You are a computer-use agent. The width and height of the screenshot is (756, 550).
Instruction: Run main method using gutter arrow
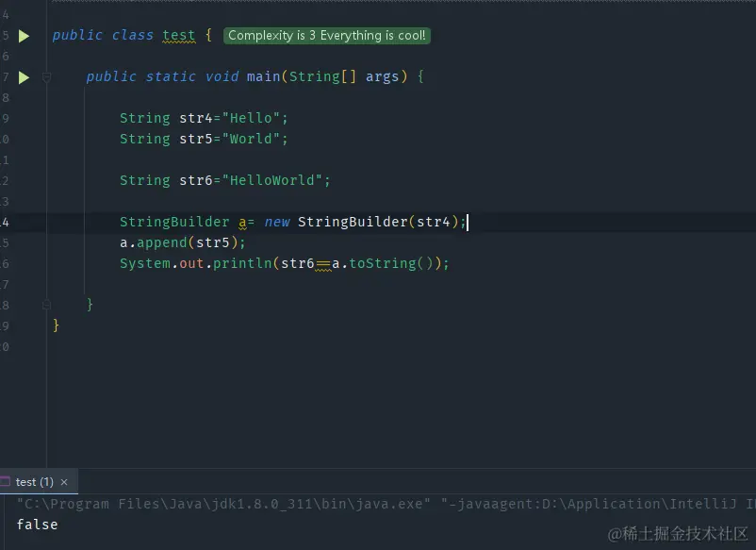tap(24, 77)
